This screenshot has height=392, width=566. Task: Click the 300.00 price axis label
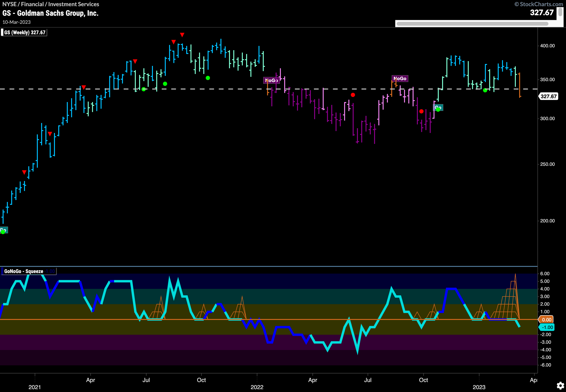click(x=547, y=118)
